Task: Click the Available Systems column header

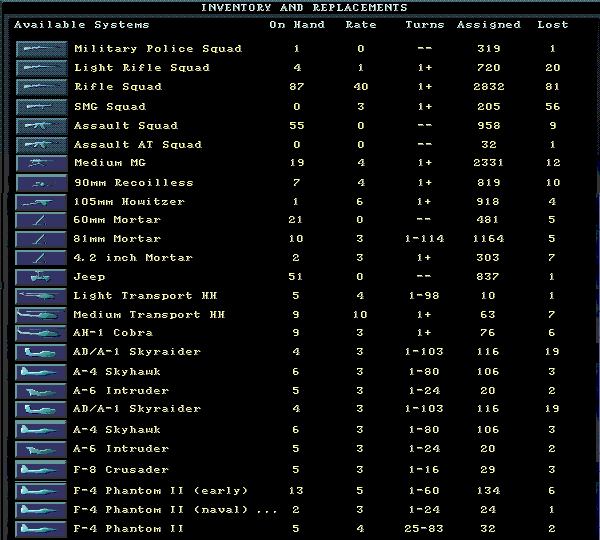Action: (82, 25)
